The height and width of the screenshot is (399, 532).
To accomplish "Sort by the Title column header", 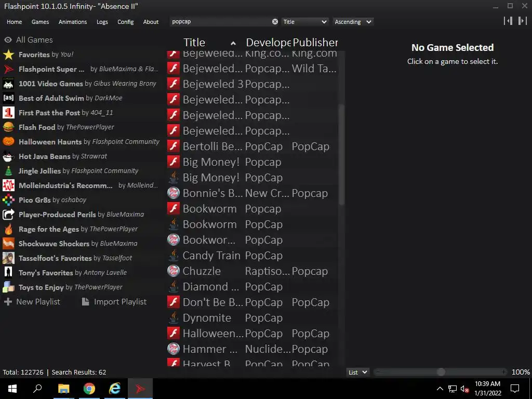I will [x=210, y=43].
